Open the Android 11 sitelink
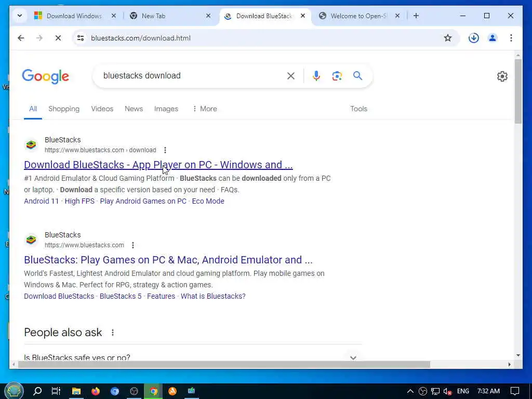This screenshot has height=399, width=532. (42, 201)
